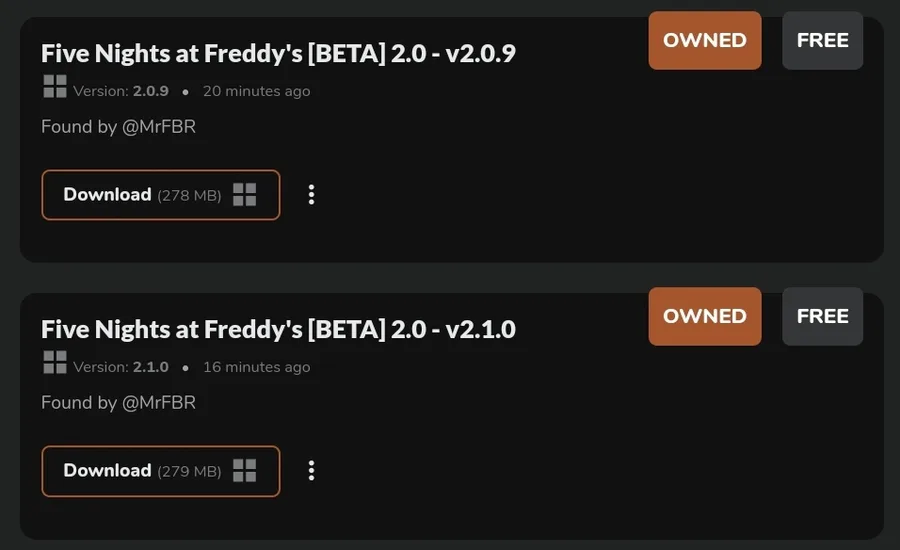Click the OWNED badge on the v2.1.0 card

[705, 317]
